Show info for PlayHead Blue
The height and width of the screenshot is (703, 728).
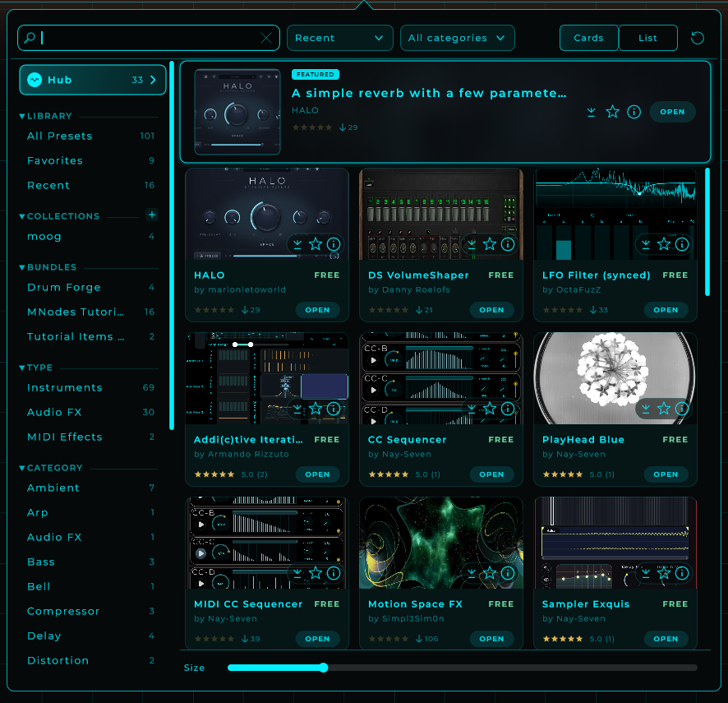coord(681,409)
